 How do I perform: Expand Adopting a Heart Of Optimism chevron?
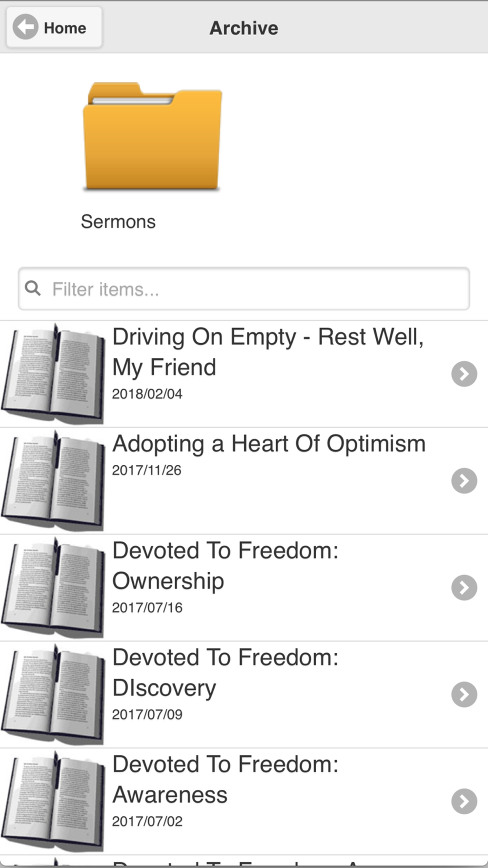464,481
